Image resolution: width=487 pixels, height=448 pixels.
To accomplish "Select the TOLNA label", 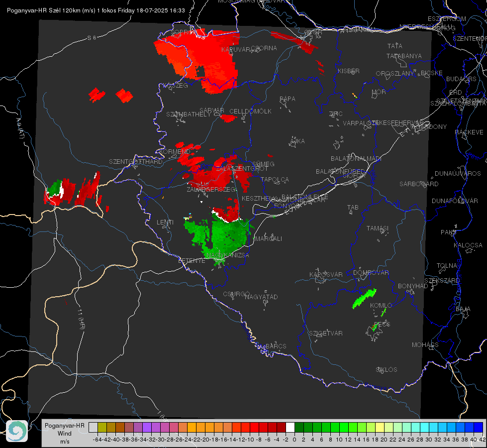I will point(447,265).
